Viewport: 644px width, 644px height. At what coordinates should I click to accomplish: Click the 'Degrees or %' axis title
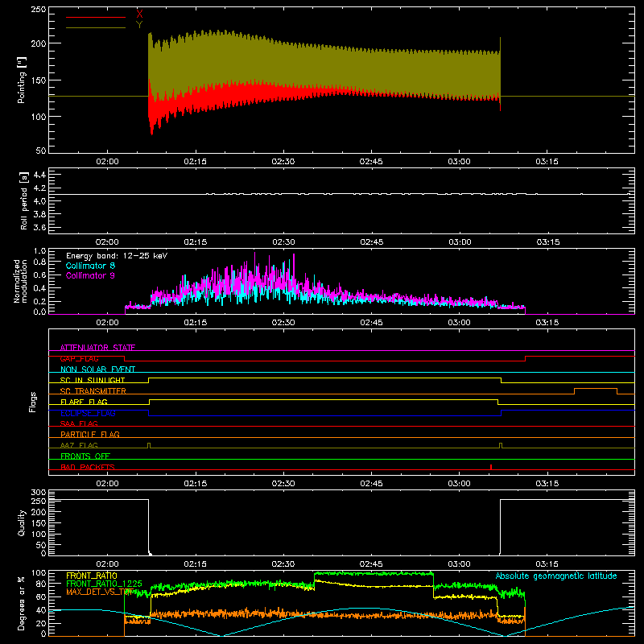click(x=22, y=603)
